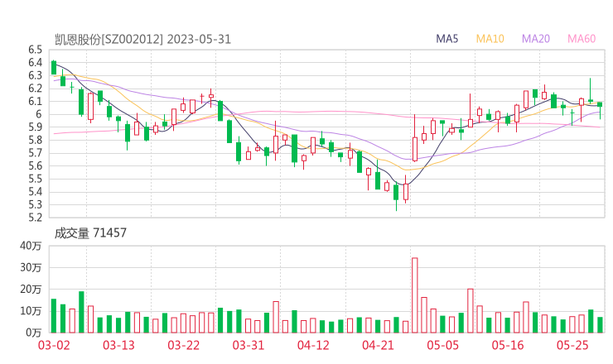Click the MA5 legend label
The height and width of the screenshot is (364, 613).
[x=446, y=39]
